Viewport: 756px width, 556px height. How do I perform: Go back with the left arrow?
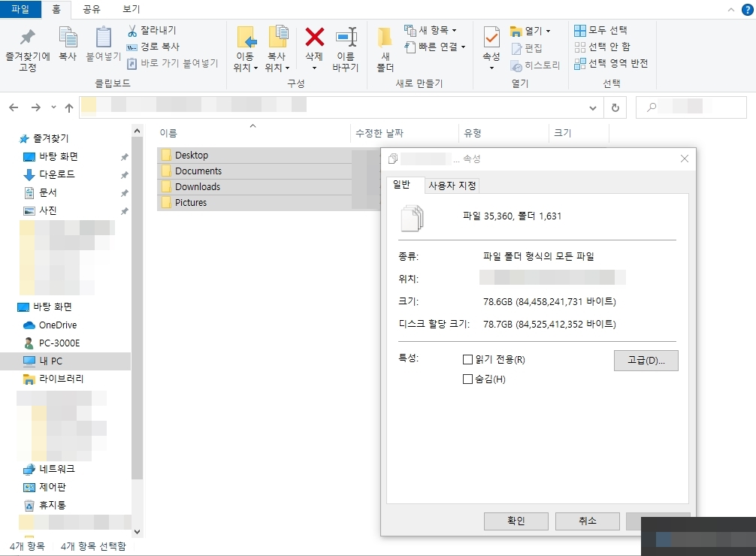click(x=14, y=107)
